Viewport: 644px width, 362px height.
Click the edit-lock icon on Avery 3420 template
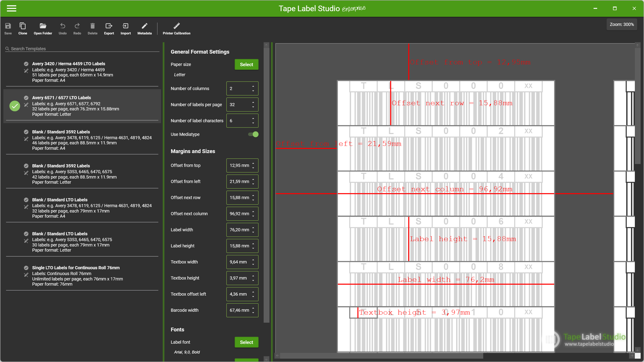26,71
